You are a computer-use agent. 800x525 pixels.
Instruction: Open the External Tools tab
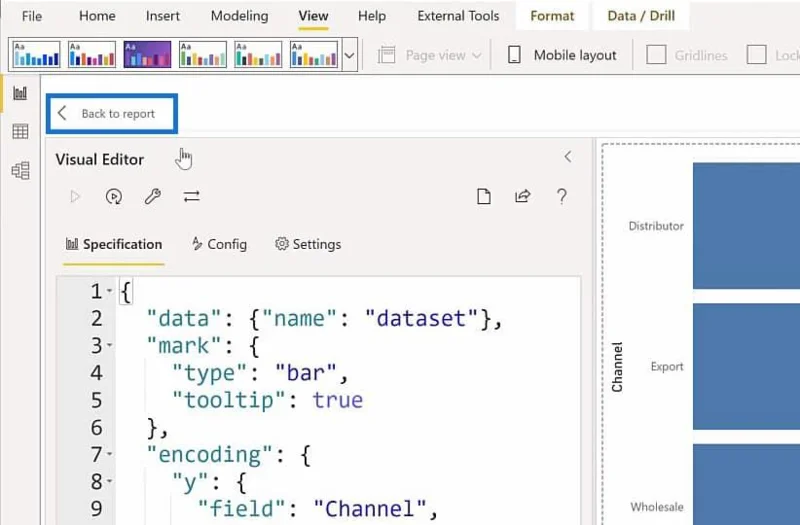tap(458, 16)
